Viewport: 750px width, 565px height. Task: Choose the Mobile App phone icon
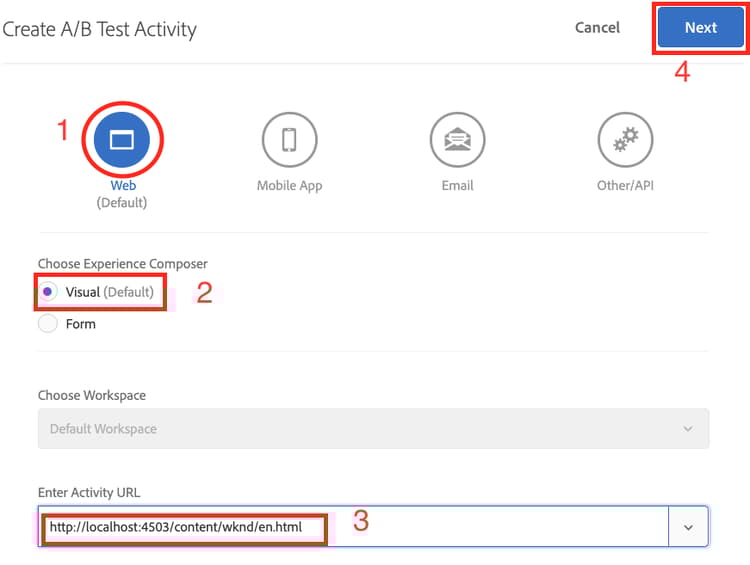point(289,139)
